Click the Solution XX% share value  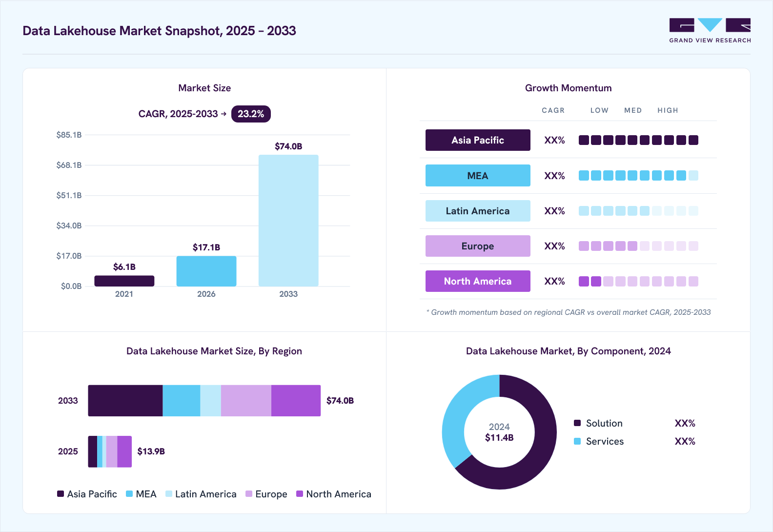coord(685,423)
